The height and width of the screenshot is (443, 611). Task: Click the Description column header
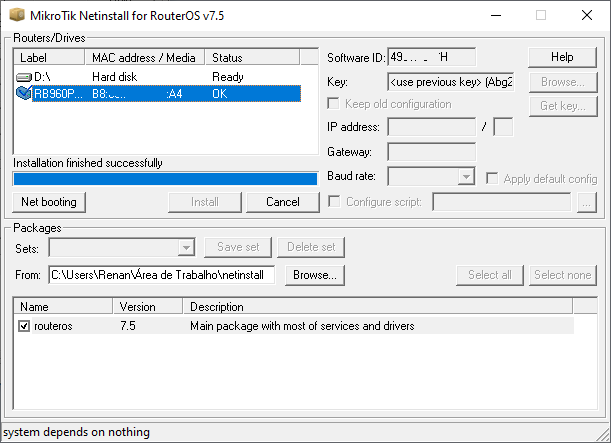(x=378, y=306)
